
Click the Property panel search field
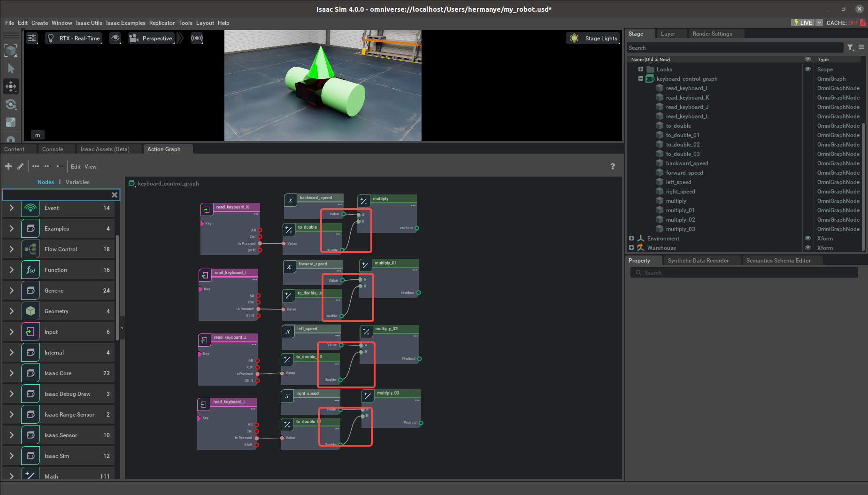744,272
